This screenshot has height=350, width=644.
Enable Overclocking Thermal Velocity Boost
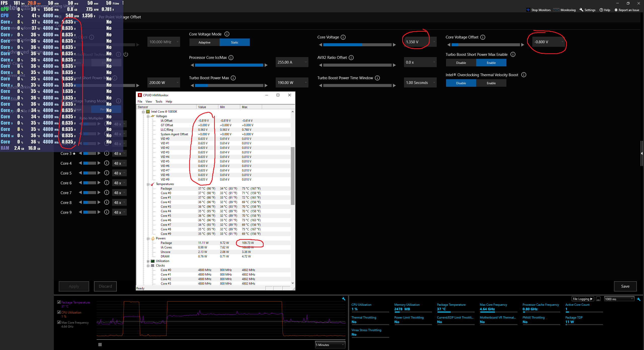click(491, 83)
